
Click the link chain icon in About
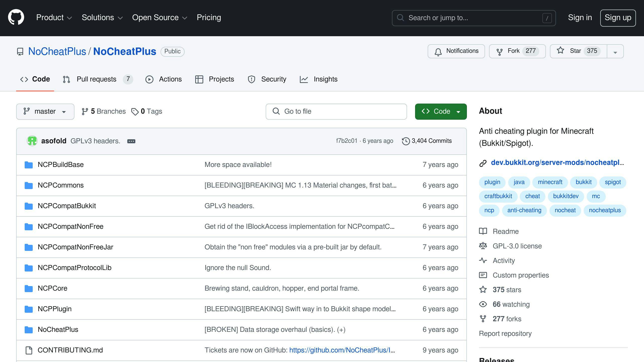[483, 163]
